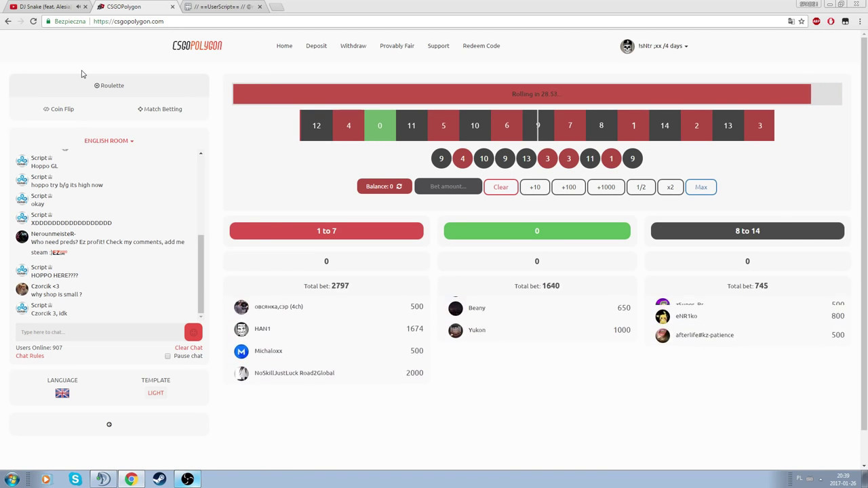Click HAN1 player avatar
Image resolution: width=868 pixels, height=488 pixels.
click(241, 329)
